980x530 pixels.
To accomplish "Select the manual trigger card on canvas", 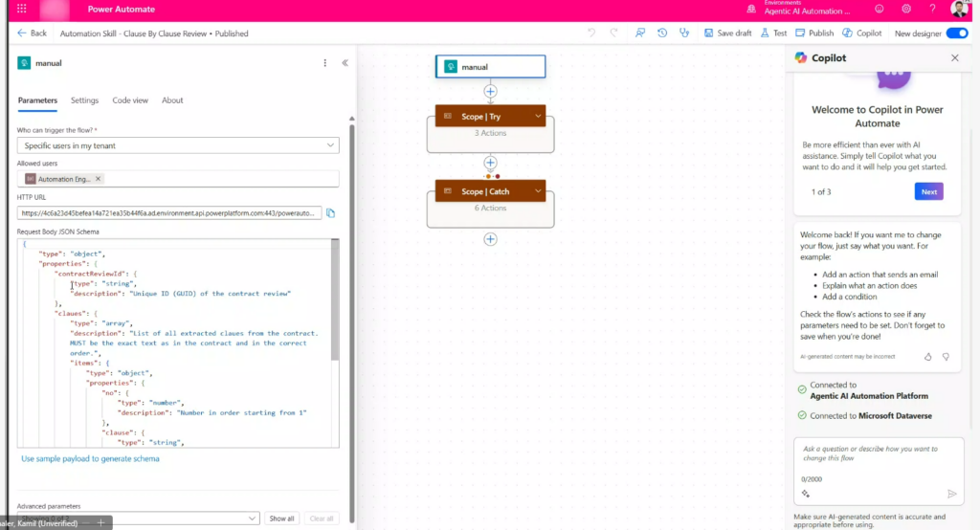I will (491, 67).
